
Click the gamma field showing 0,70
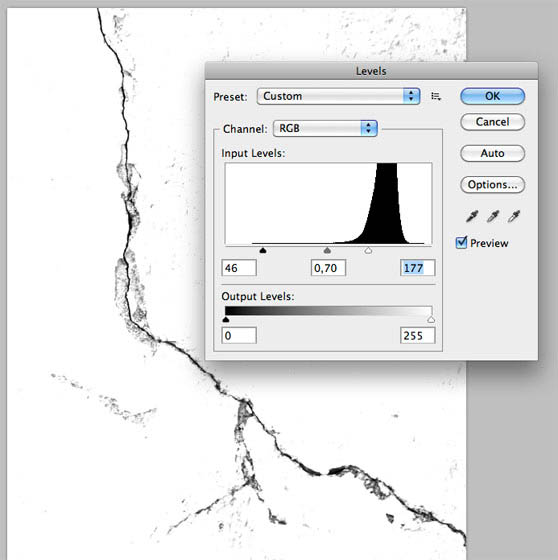(x=328, y=268)
